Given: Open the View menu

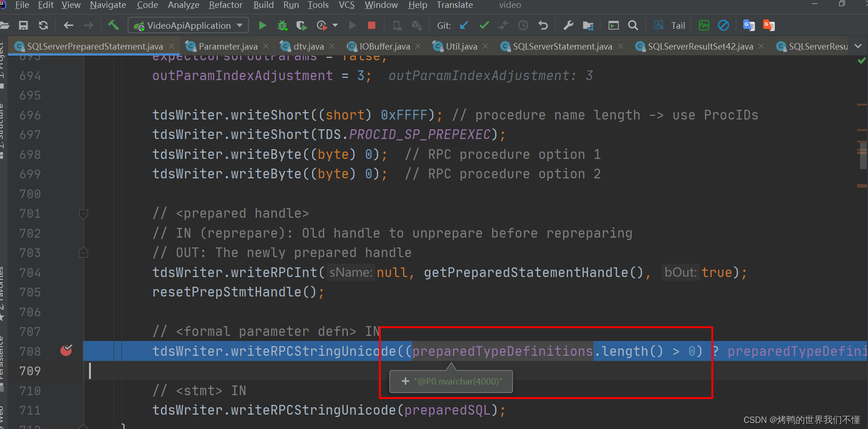Looking at the screenshot, I should (x=71, y=5).
